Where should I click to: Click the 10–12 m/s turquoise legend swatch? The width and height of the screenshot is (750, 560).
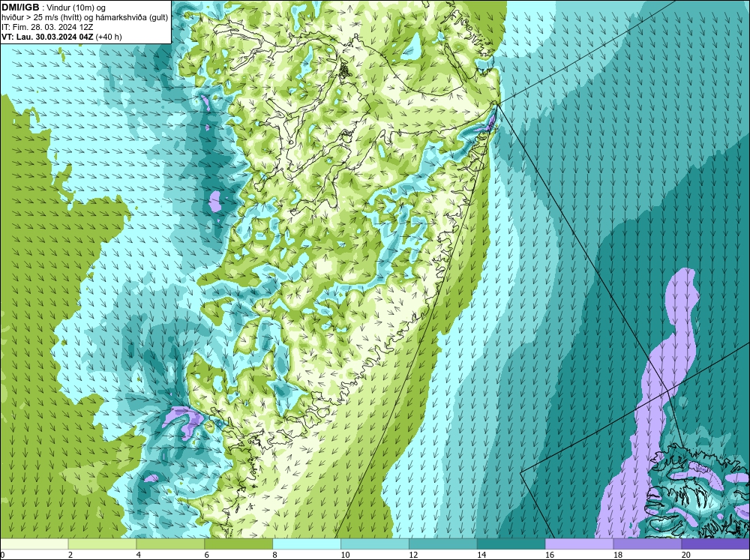click(375, 544)
